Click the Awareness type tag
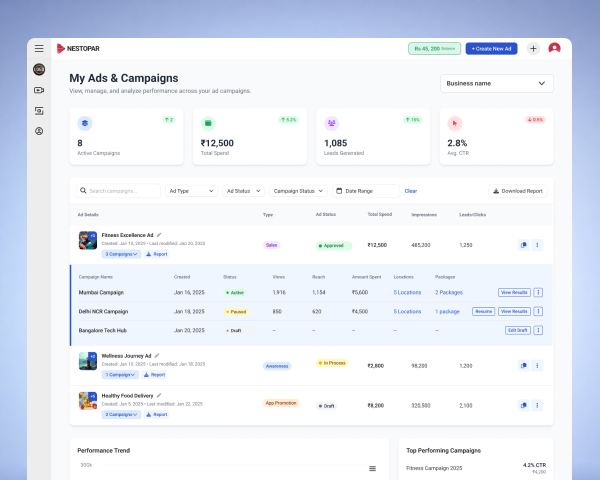The height and width of the screenshot is (480, 600). pyautogui.click(x=277, y=366)
